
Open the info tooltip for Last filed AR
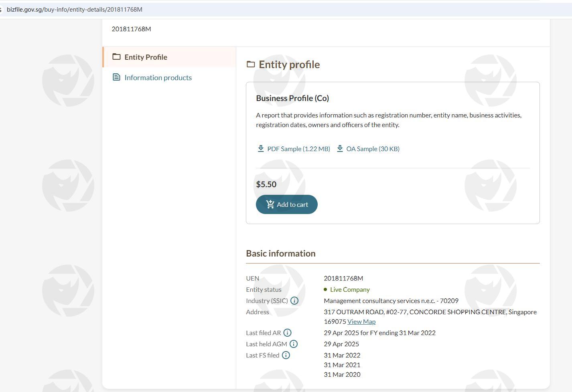pyautogui.click(x=287, y=333)
